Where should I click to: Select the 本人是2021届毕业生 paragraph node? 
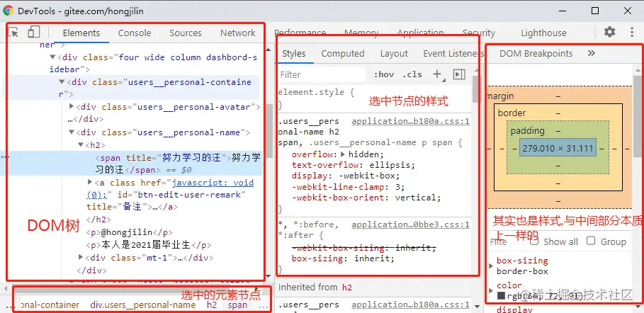(x=149, y=245)
